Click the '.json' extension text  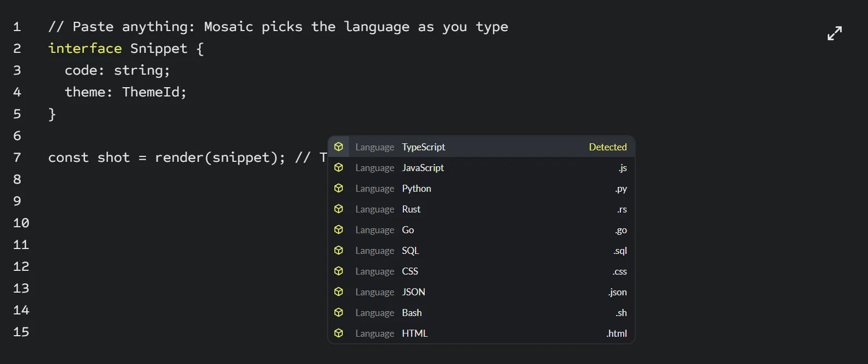(x=618, y=293)
